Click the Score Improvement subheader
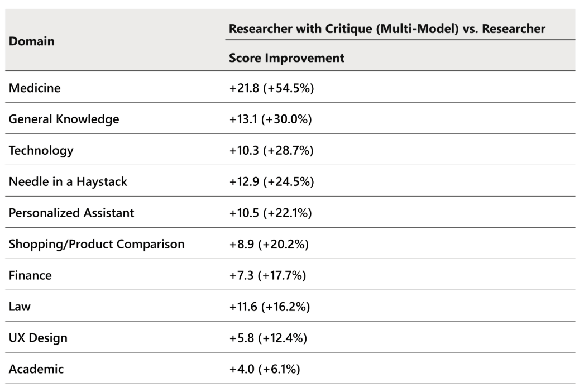The image size is (584, 392). click(x=286, y=58)
